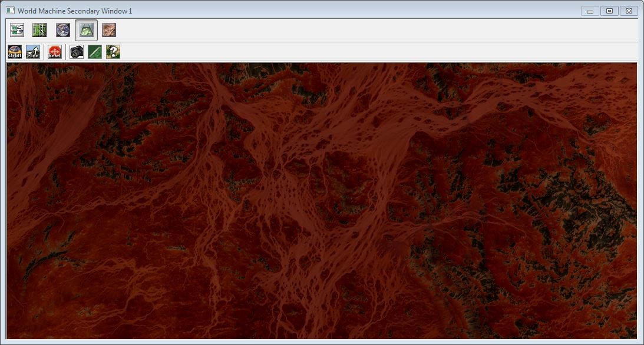
Task: Switch to the Layout View
Action: (x=39, y=29)
